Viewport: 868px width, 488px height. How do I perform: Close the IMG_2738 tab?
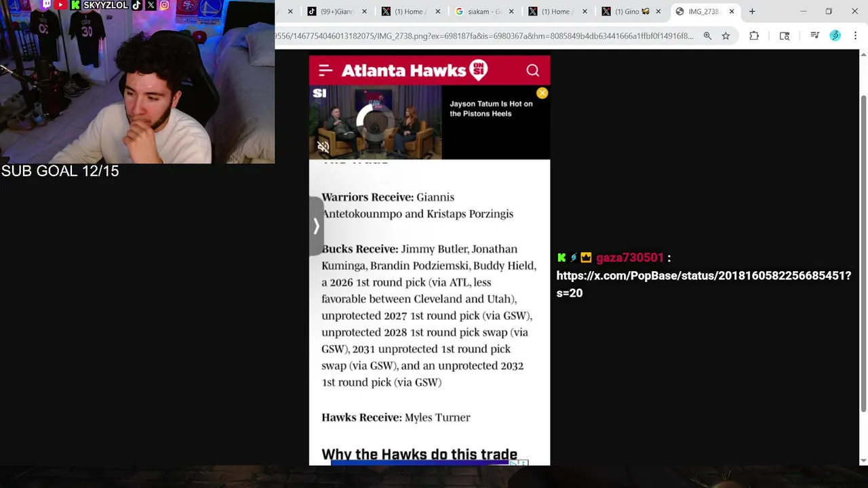click(x=732, y=12)
